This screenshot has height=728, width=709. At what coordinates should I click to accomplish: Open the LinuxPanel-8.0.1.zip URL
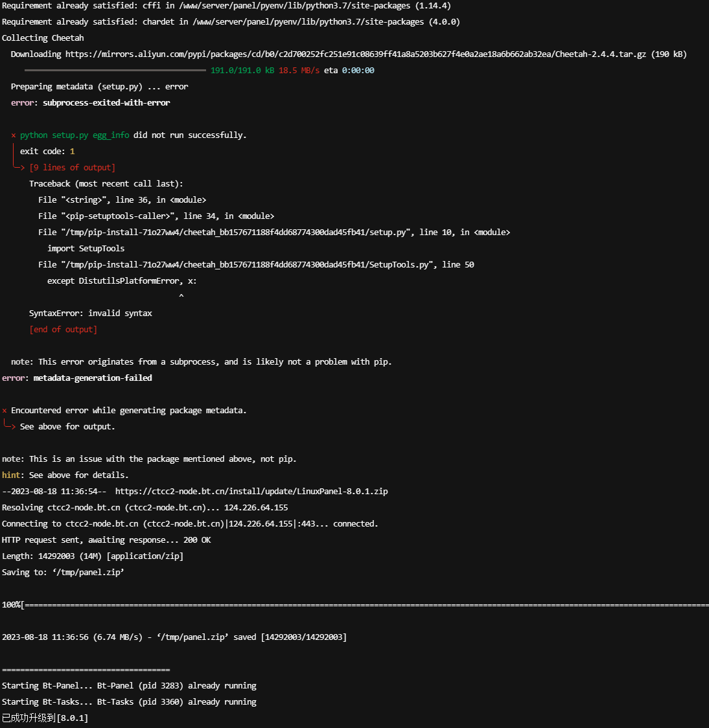251,491
